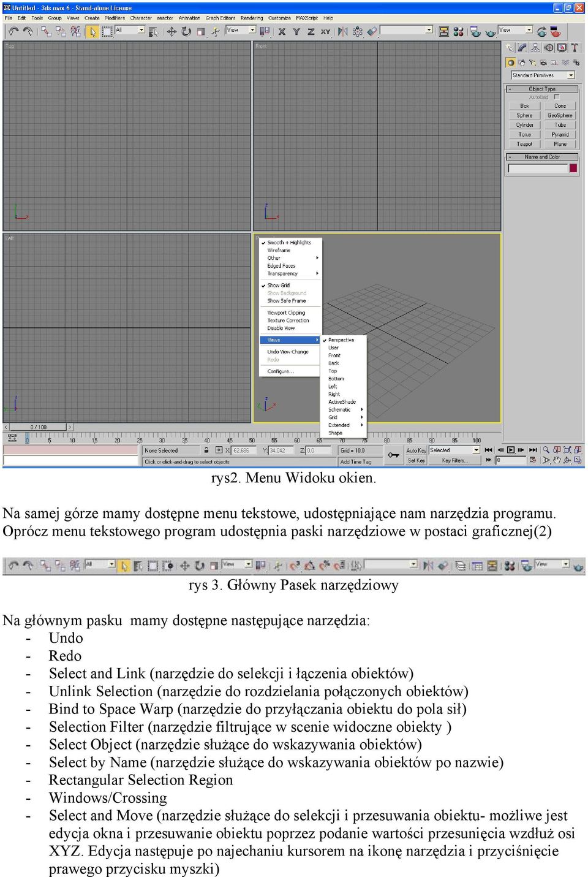This screenshot has height=877, width=588.
Task: Restrict transform to Z axis
Action: pos(311,31)
